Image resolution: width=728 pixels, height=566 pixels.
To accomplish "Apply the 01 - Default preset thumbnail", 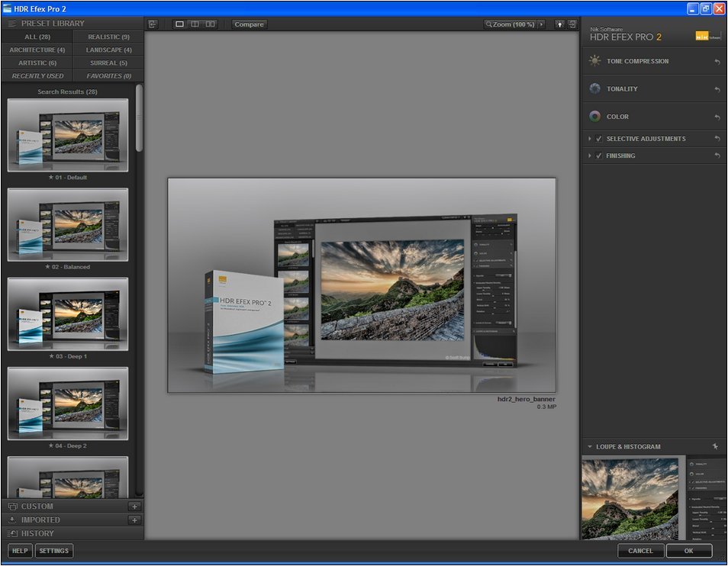I will 68,135.
